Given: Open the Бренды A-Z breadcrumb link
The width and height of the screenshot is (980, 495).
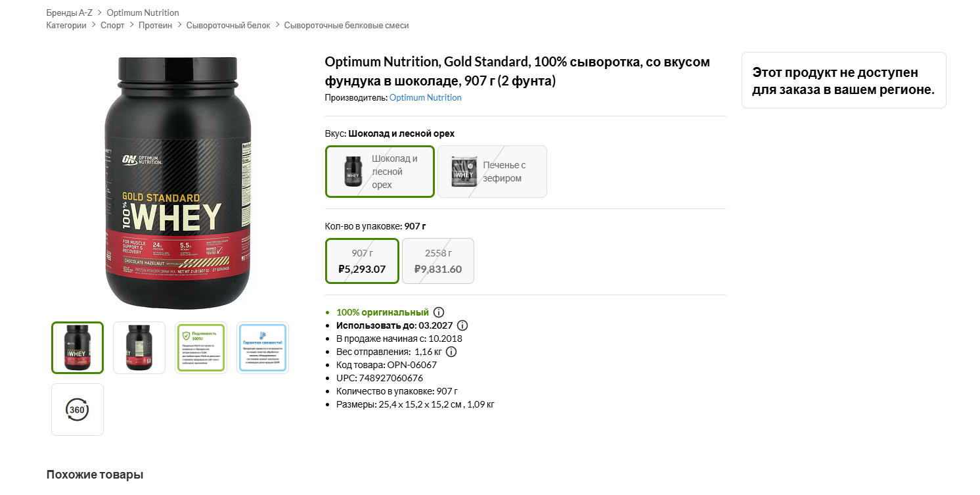Looking at the screenshot, I should (70, 12).
